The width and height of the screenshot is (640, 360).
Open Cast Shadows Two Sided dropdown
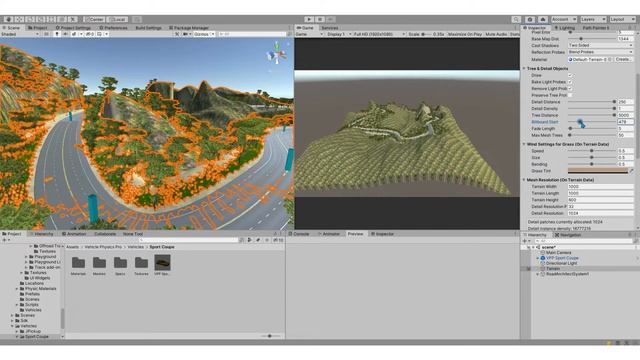[x=600, y=45]
